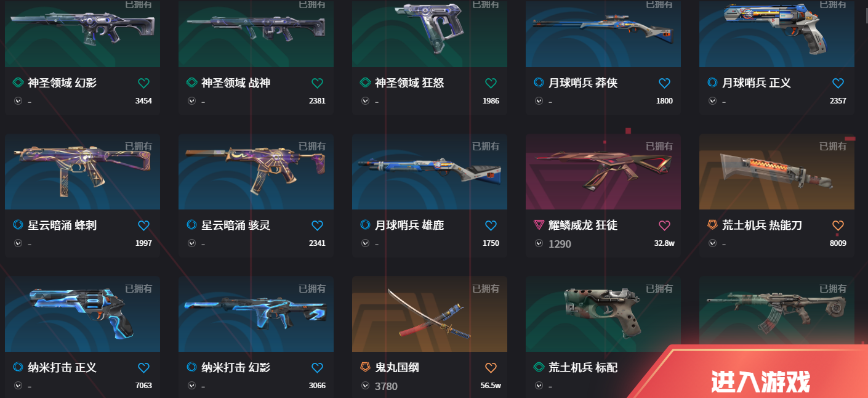Click heart icon for 星云暗涌 蜂刺
868x398 pixels.
point(143,225)
